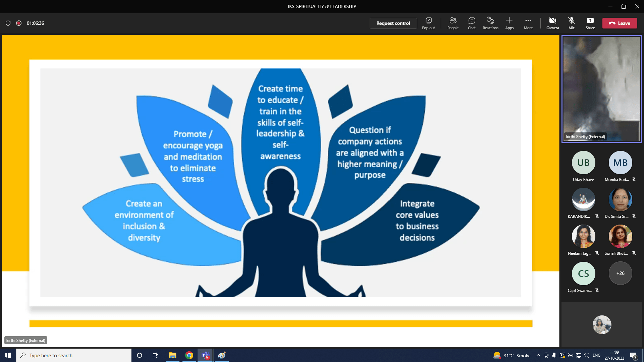Viewport: 644px width, 362px height.
Task: Click the shield privacy icon
Action: [8, 23]
